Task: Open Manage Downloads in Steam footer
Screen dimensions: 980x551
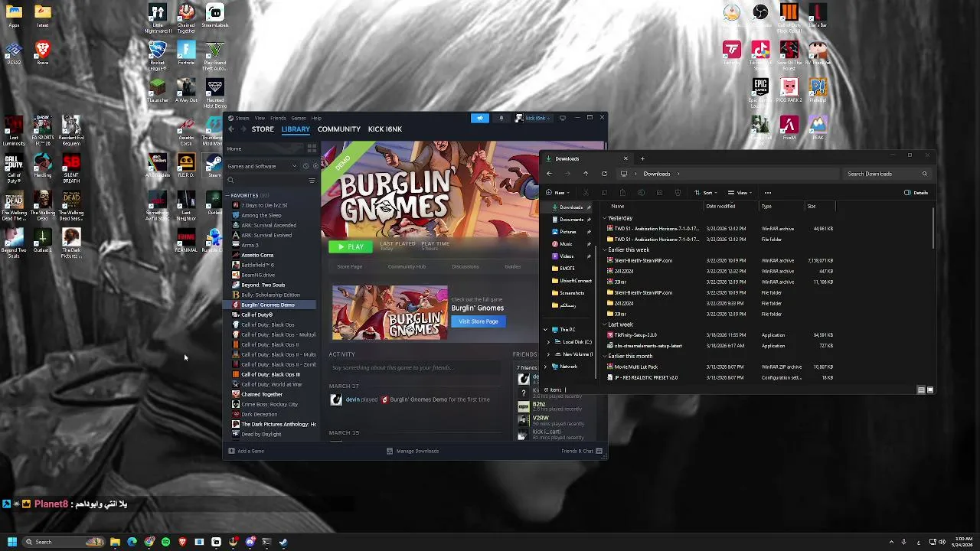Action: (413, 451)
